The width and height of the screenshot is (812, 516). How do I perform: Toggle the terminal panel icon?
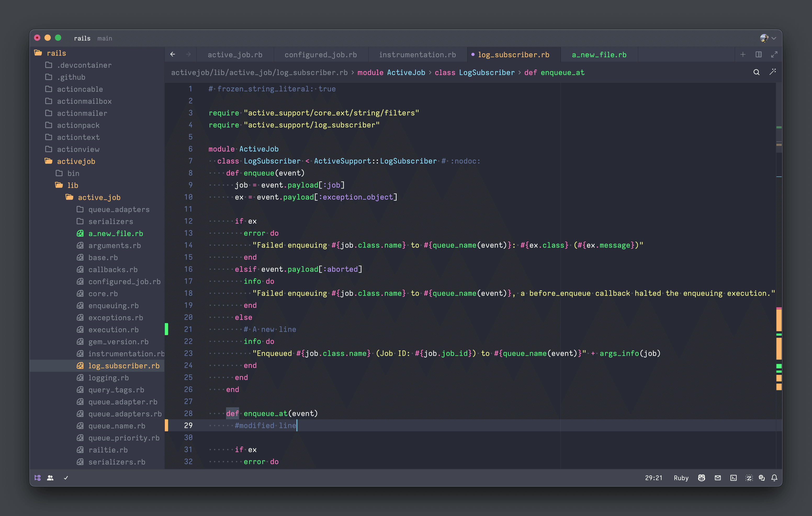click(x=734, y=478)
